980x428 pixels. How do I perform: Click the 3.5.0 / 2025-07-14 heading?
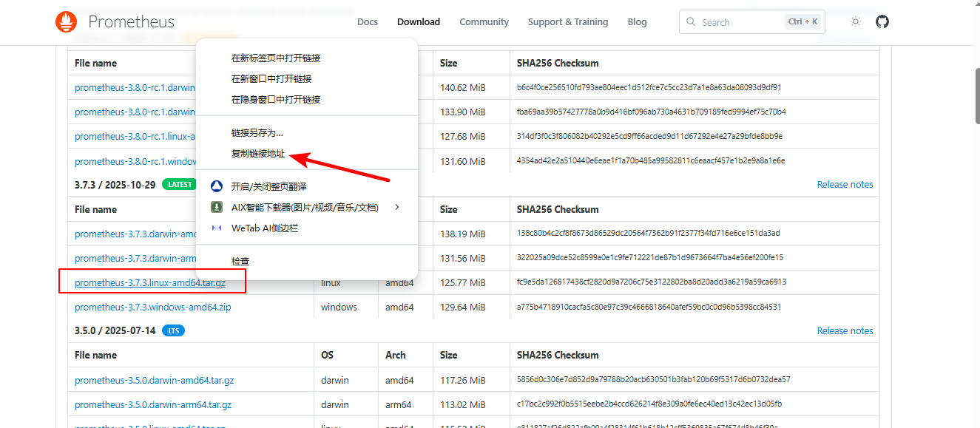click(x=115, y=331)
